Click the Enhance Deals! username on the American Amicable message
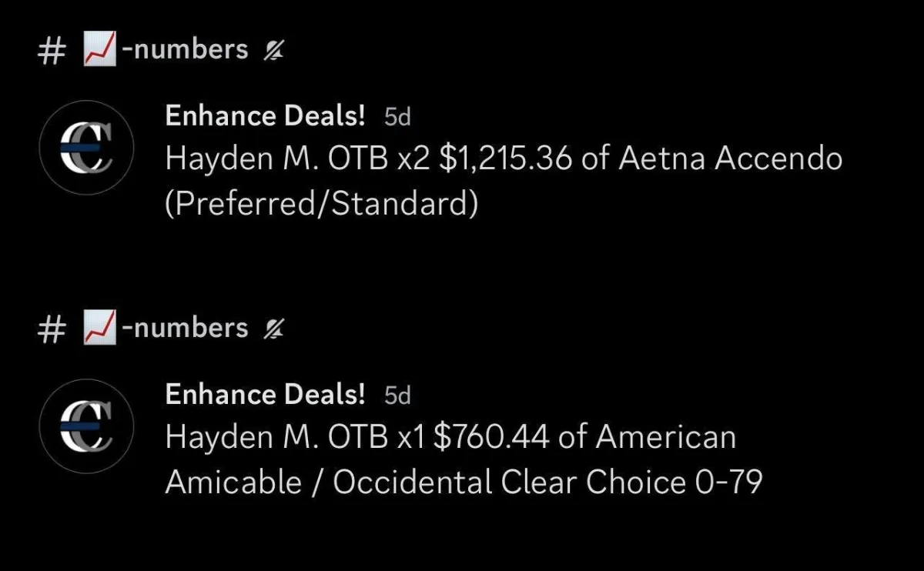The width and height of the screenshot is (924, 571). tap(265, 395)
